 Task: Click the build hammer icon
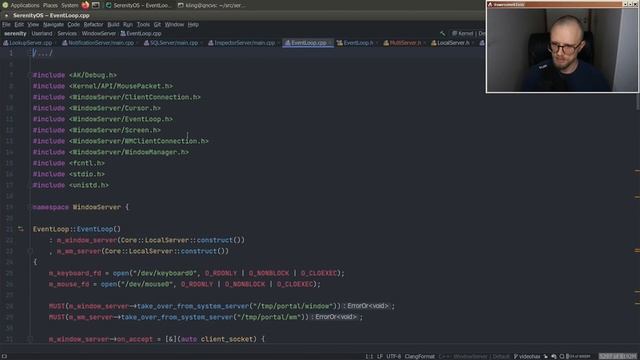point(443,33)
